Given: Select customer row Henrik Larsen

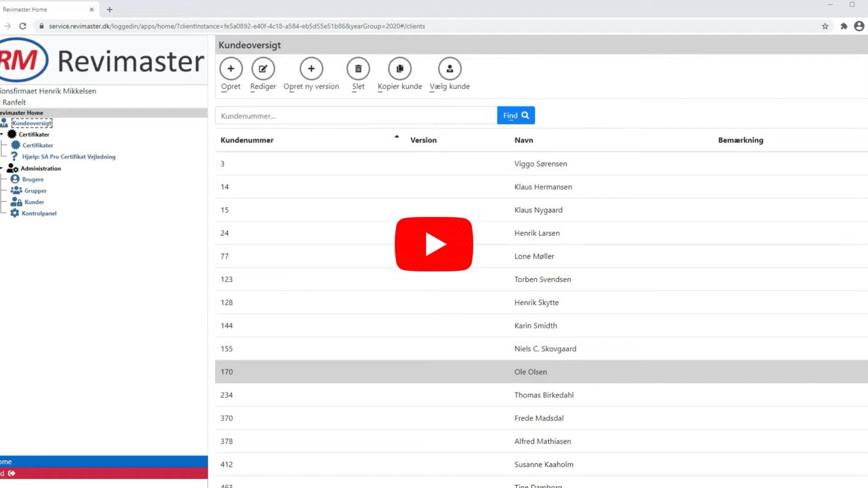Looking at the screenshot, I should (541, 234).
